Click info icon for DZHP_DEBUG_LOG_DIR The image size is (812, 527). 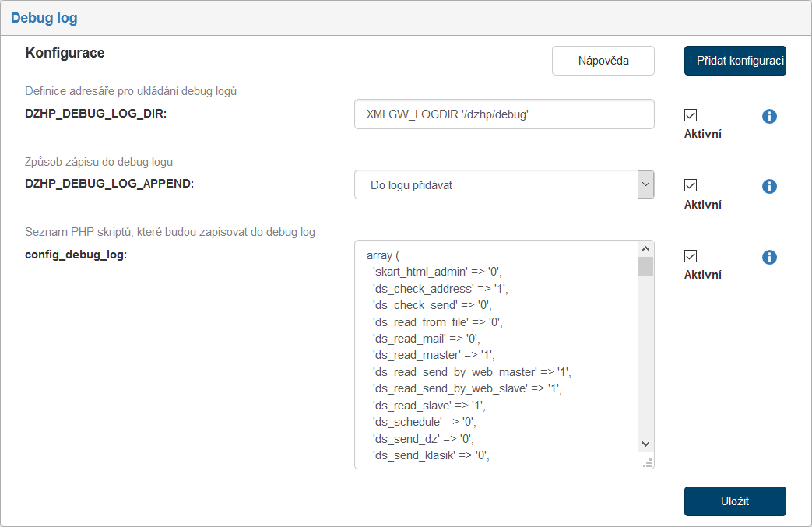[769, 116]
